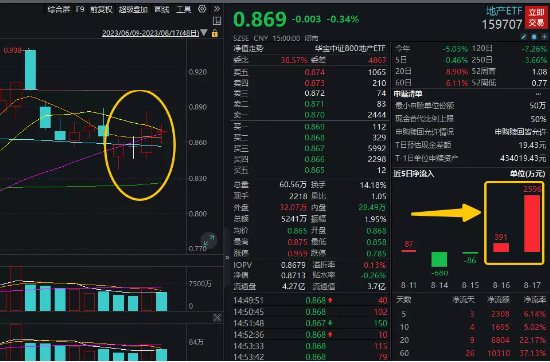Click the plus icon to add watchlist

(x=544, y=36)
